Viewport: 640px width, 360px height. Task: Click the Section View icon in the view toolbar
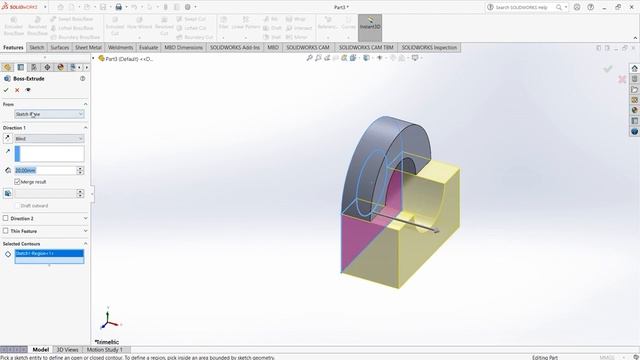point(344,58)
